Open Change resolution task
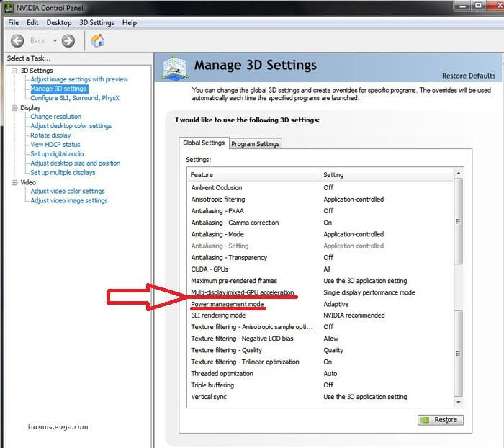Screen dimensions: 504x448 coord(56,117)
